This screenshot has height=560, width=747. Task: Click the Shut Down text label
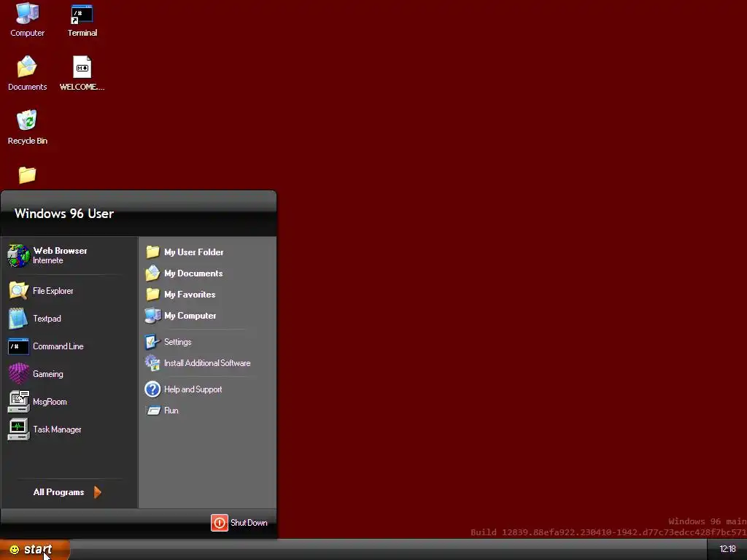tap(249, 522)
